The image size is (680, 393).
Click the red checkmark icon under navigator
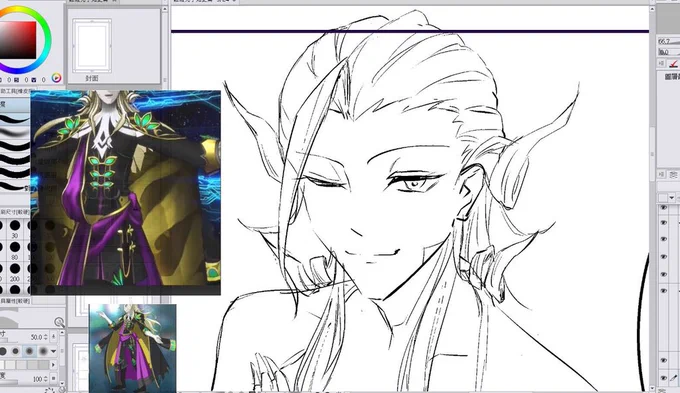click(x=673, y=64)
